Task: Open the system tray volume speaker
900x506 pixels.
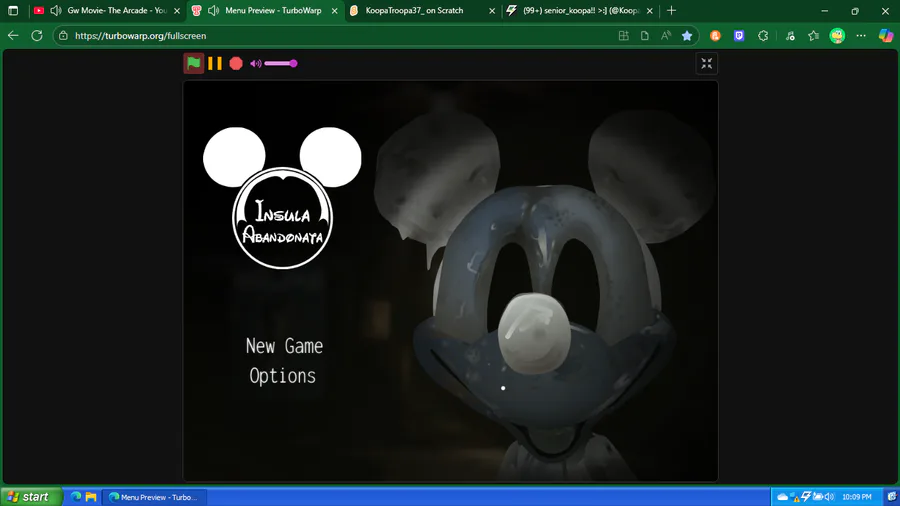Action: 829,497
